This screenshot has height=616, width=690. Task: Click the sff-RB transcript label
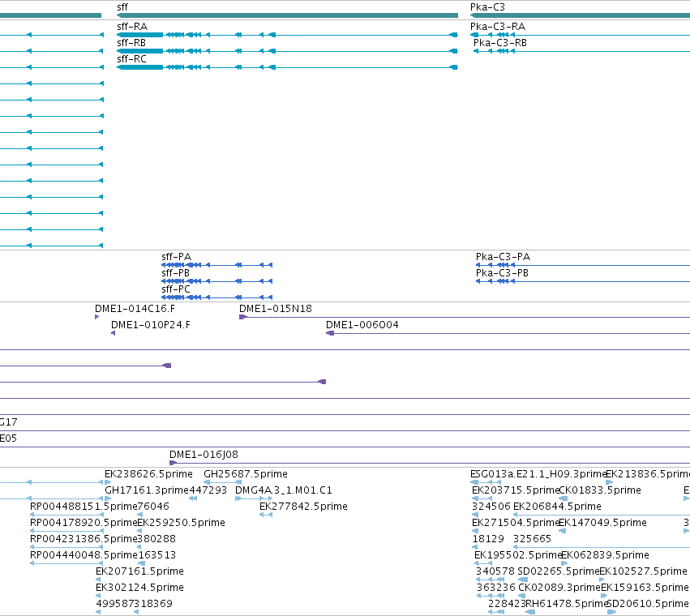(x=131, y=43)
